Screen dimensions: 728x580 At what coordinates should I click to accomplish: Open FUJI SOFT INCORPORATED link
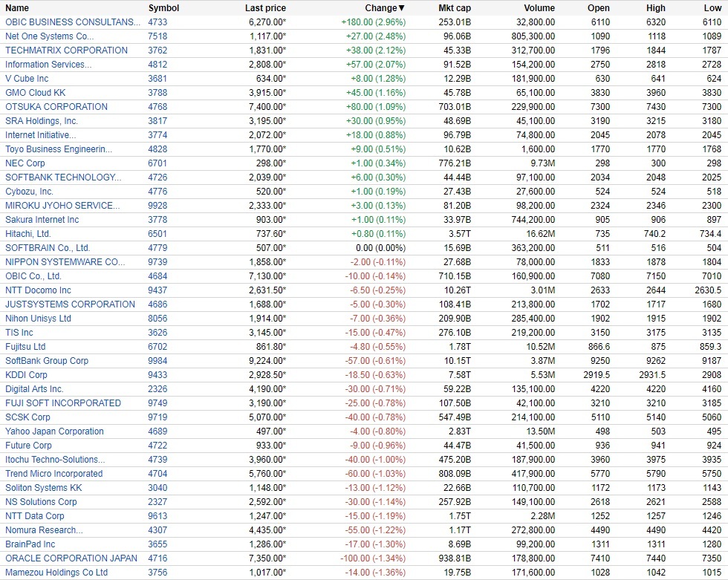63,403
